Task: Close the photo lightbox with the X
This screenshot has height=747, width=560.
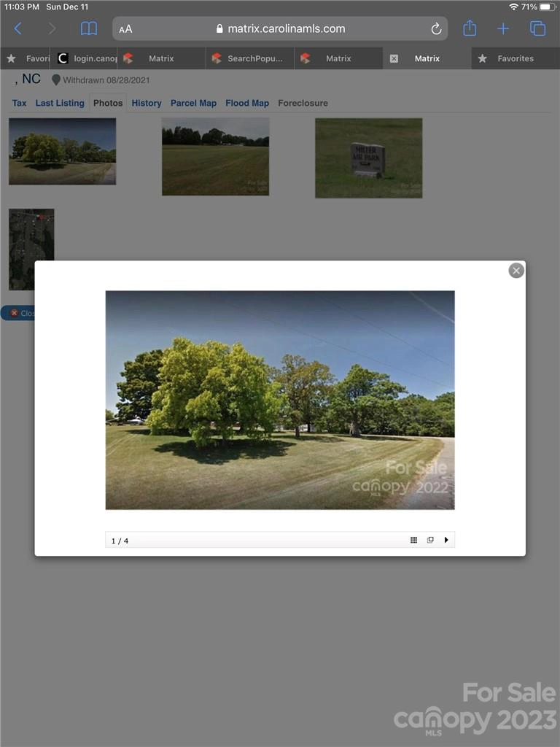Action: 516,271
